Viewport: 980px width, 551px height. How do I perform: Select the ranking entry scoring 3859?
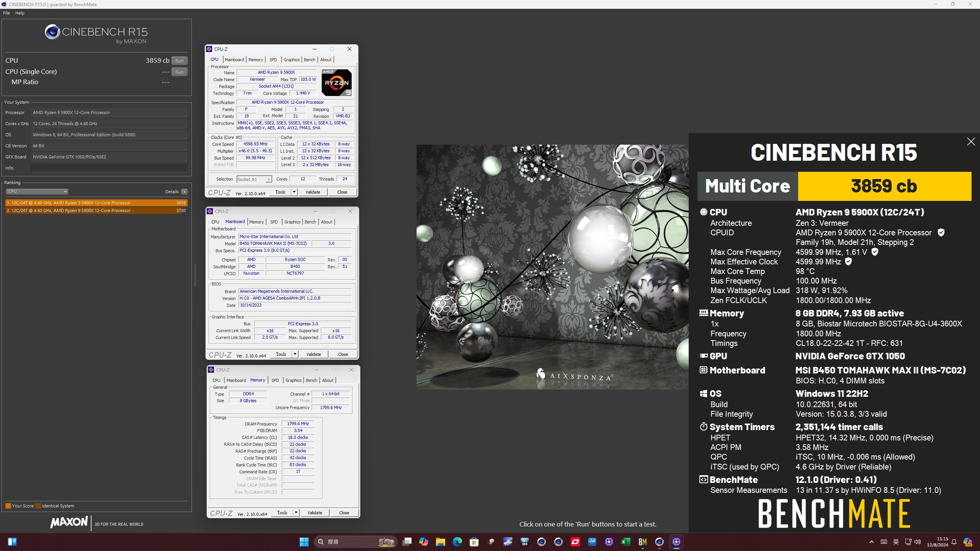pos(96,203)
